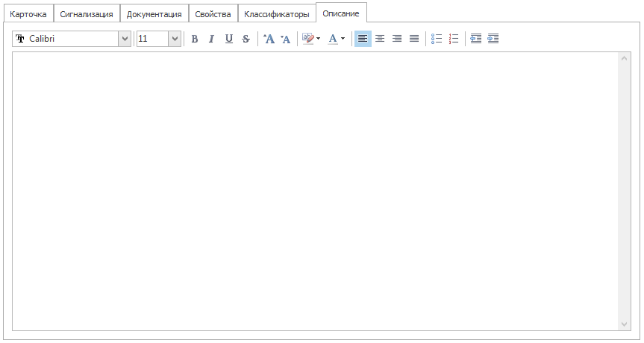Justify text alignment

(414, 39)
